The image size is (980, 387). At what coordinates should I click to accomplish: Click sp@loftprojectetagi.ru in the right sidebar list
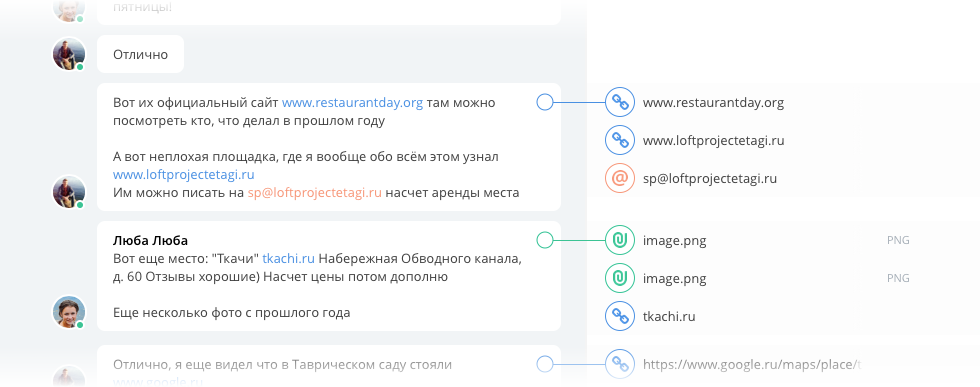710,179
